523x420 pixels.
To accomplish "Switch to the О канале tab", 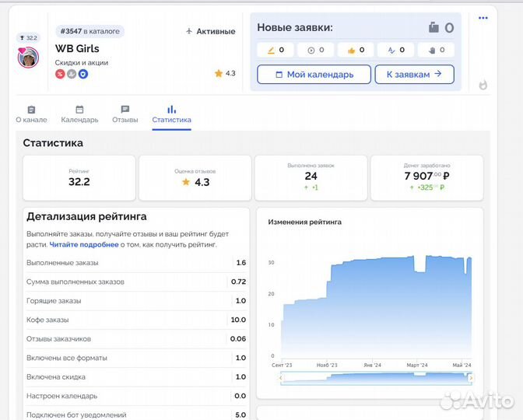I will click(x=31, y=114).
